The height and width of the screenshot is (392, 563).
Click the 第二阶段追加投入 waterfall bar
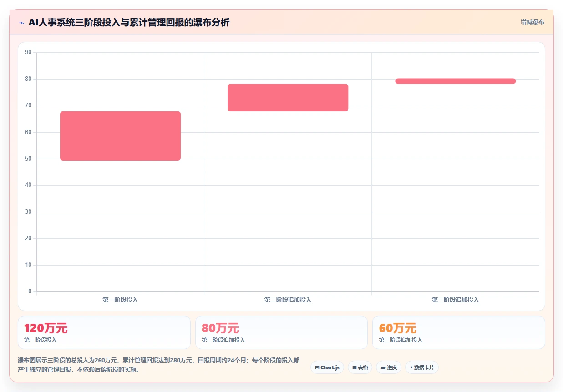click(x=288, y=97)
